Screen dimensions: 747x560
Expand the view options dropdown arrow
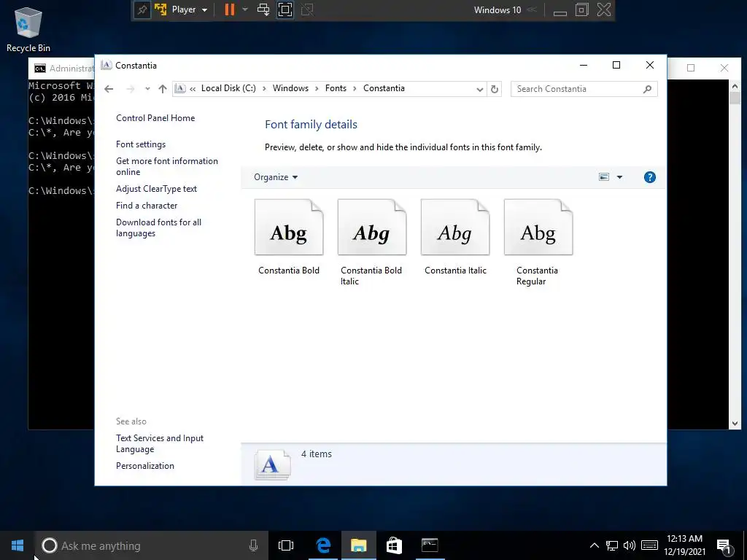[x=619, y=177]
